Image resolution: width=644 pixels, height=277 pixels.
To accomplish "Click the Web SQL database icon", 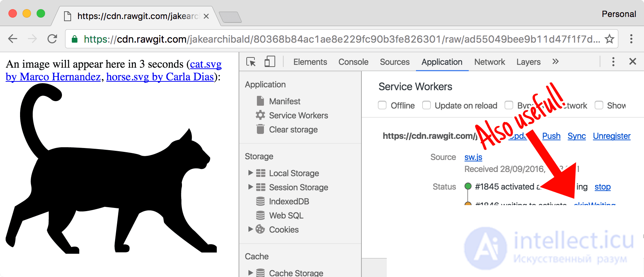I will (x=260, y=215).
